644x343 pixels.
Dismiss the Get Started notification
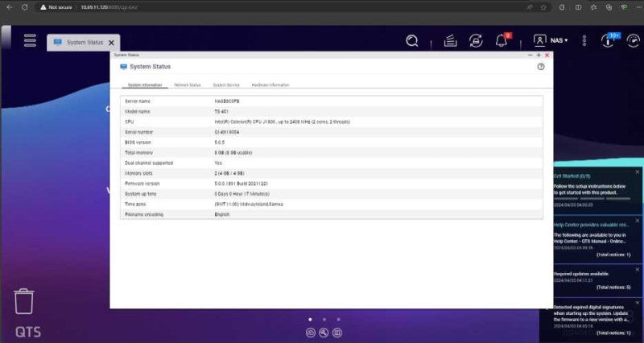pyautogui.click(x=638, y=172)
